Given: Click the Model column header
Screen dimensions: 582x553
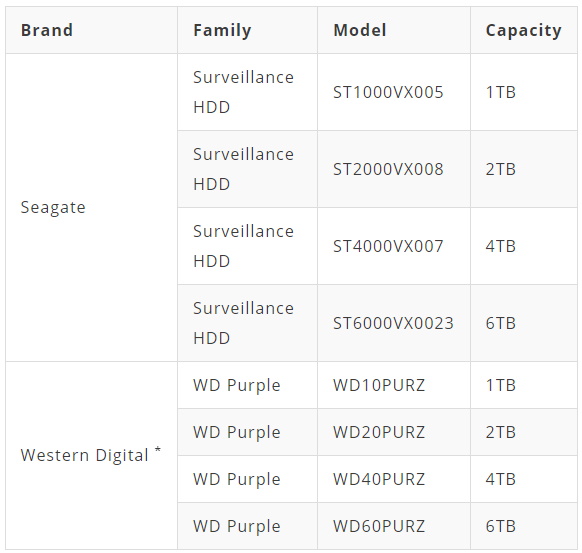Looking at the screenshot, I should point(360,30).
